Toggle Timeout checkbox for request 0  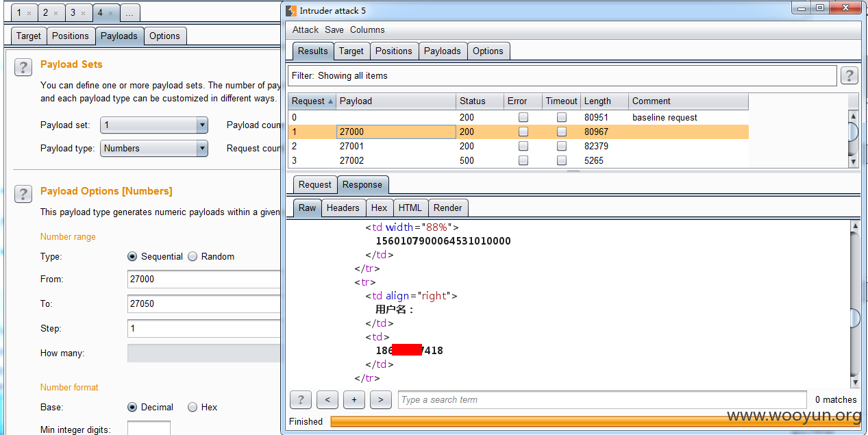(x=562, y=117)
